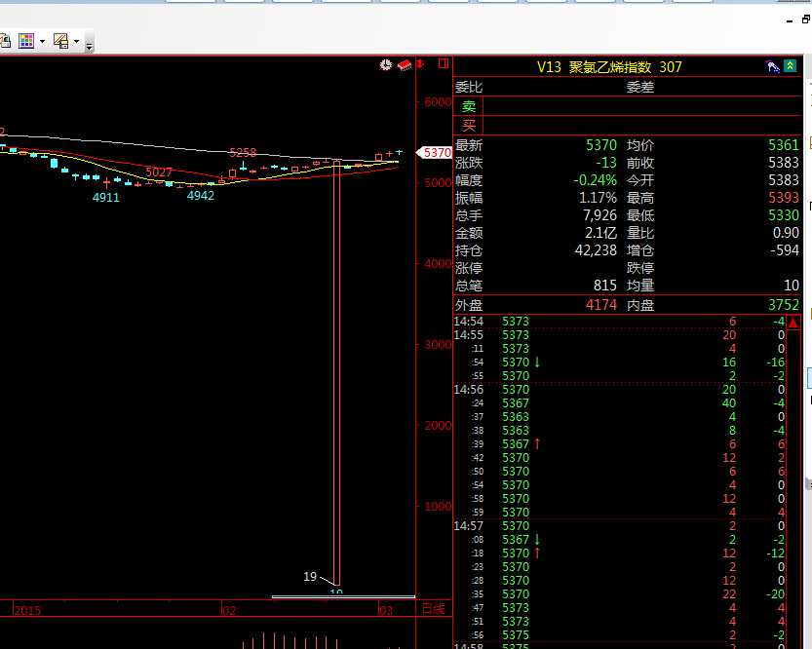Screen dimensions: 812x649
Task: Click the pencil highlight toolbar icon
Action: [x=60, y=41]
